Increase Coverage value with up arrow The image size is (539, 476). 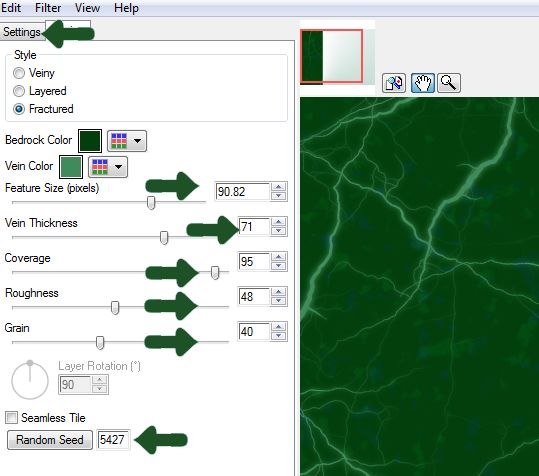(278, 257)
